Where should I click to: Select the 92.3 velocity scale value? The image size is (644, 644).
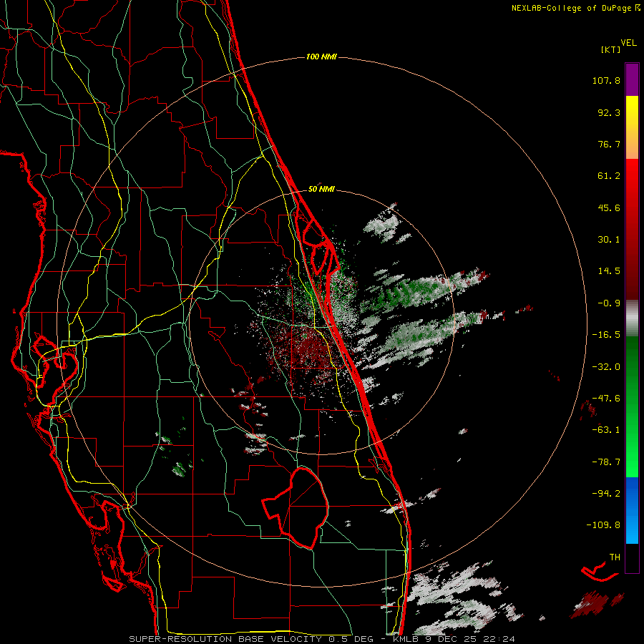coord(609,112)
